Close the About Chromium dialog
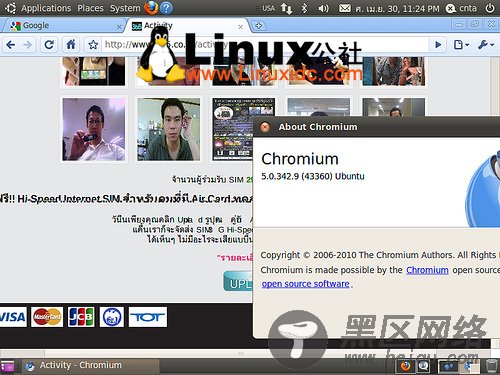Screen dimensions: 500x375 click(265, 127)
